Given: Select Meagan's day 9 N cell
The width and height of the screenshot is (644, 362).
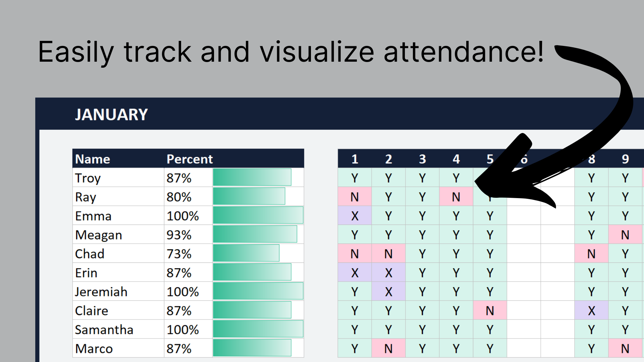Looking at the screenshot, I should coord(625,235).
